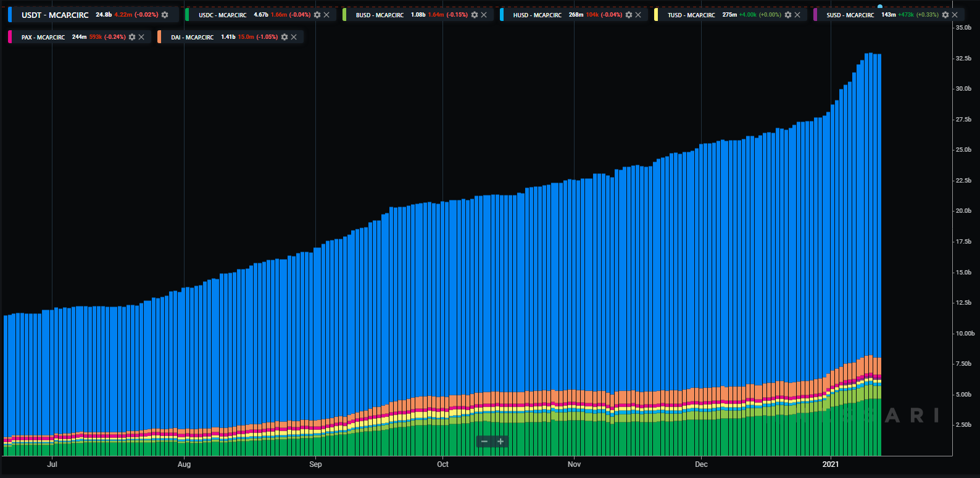Click the Oct label on time axis
This screenshot has width=980, height=478.
[442, 464]
